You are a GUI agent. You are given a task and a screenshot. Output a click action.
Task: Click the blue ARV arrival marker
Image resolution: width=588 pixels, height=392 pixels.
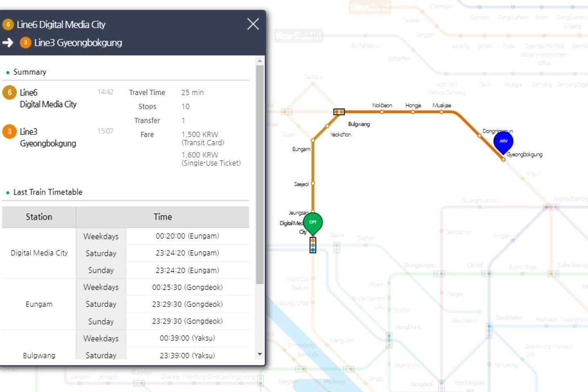pos(503,141)
